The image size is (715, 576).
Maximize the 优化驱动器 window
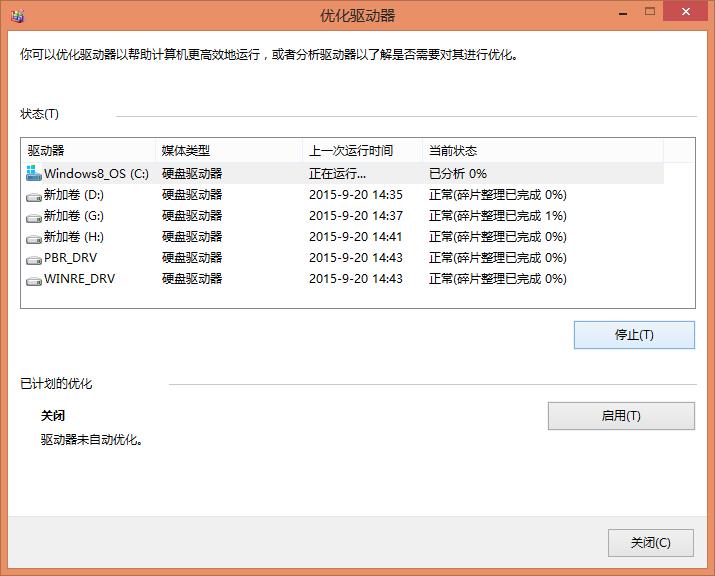point(650,12)
